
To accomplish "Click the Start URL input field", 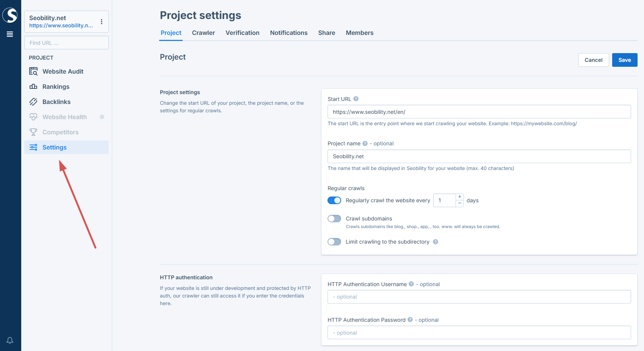I will pyautogui.click(x=479, y=112).
